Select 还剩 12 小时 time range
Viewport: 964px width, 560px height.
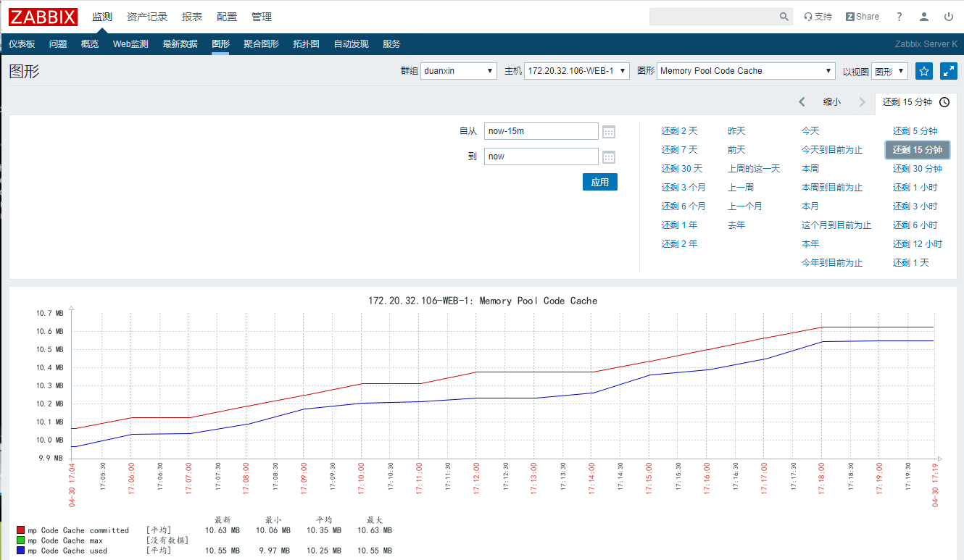(918, 244)
